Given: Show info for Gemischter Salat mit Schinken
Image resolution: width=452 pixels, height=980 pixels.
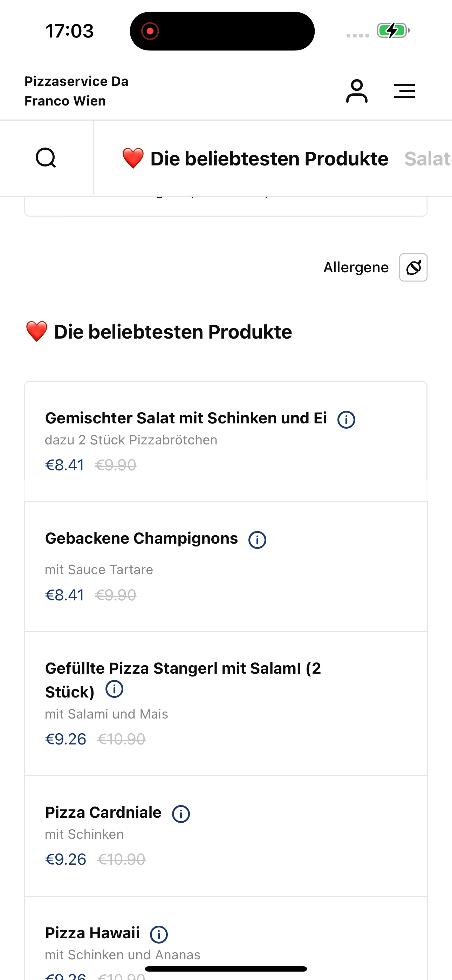Looking at the screenshot, I should [x=346, y=420].
